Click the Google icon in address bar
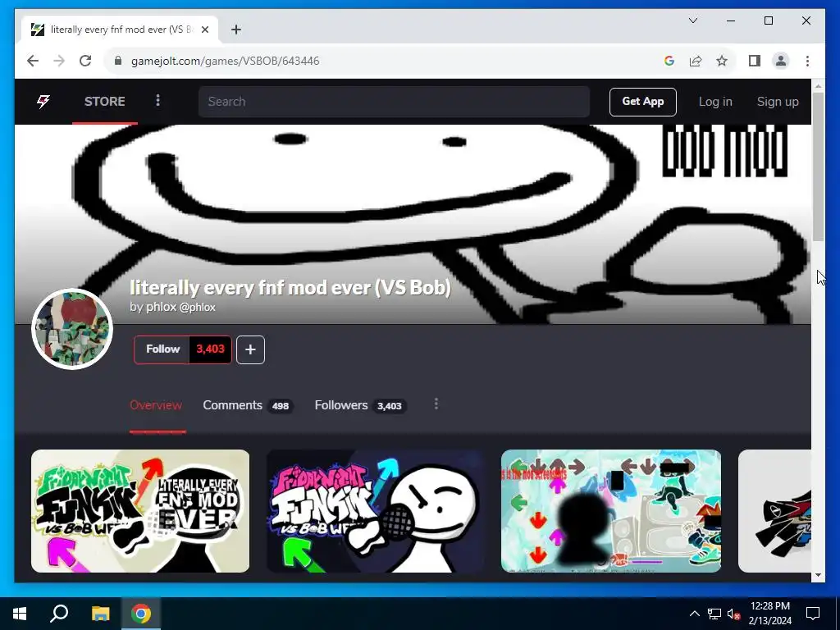This screenshot has width=840, height=630. [x=669, y=61]
